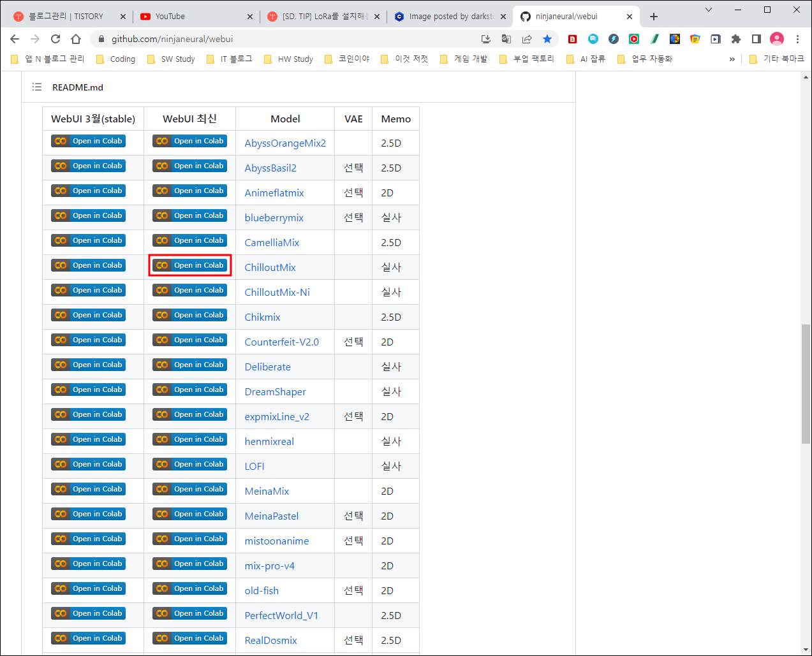This screenshot has height=656, width=812.
Task: Close the ninjaneural/webui tab
Action: tap(630, 17)
